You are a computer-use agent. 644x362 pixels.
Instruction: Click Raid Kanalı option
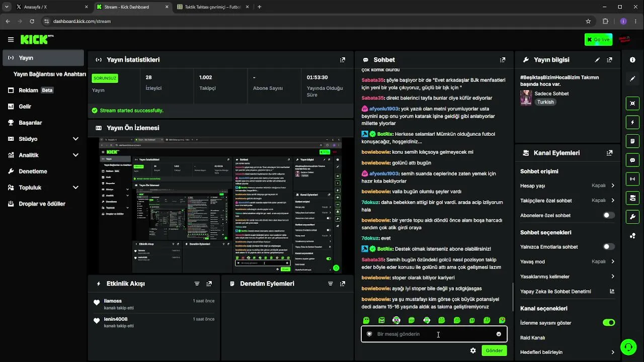coord(533,338)
